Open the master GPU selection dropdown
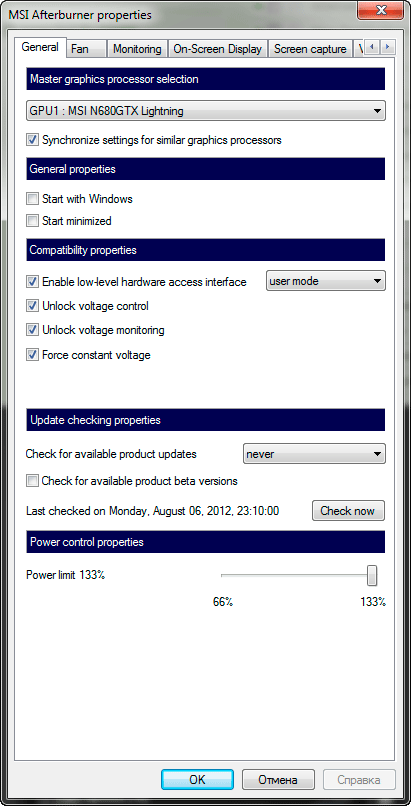Screen dimensions: 411x806 pos(206,111)
